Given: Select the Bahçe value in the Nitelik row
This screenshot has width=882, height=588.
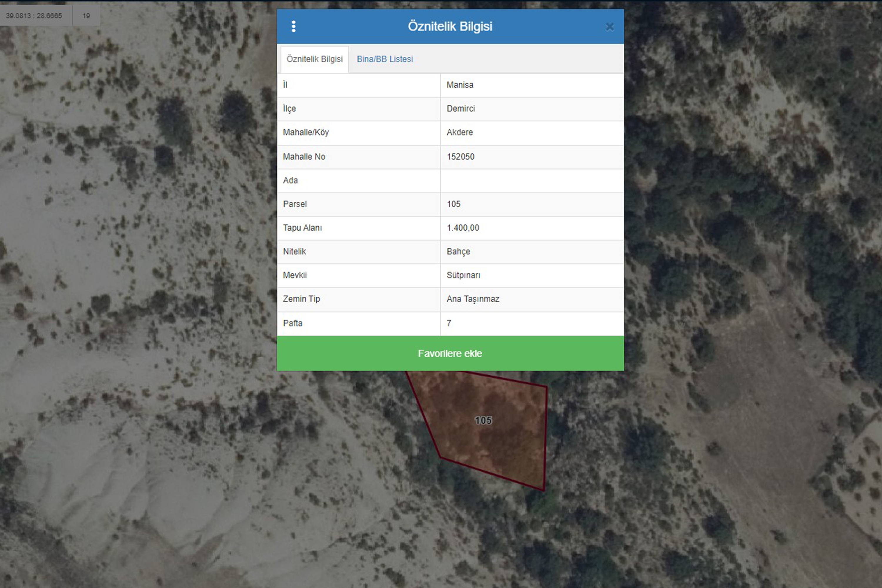Looking at the screenshot, I should tap(458, 252).
